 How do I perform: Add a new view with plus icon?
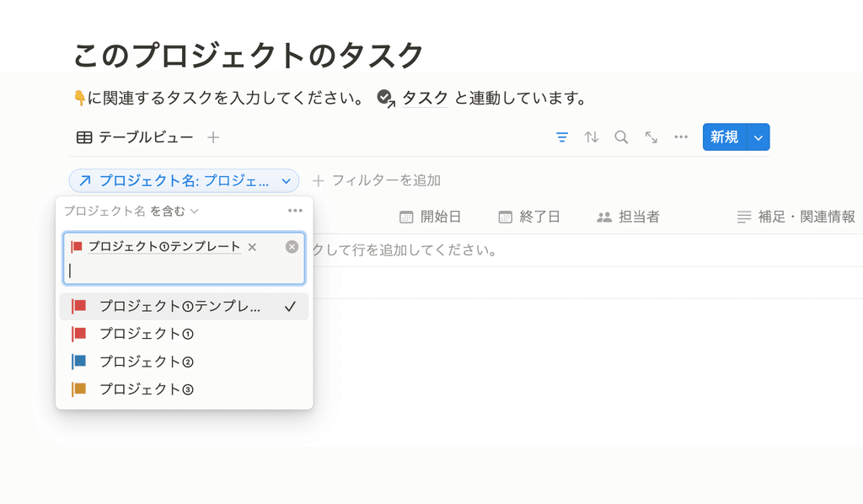pyautogui.click(x=213, y=137)
